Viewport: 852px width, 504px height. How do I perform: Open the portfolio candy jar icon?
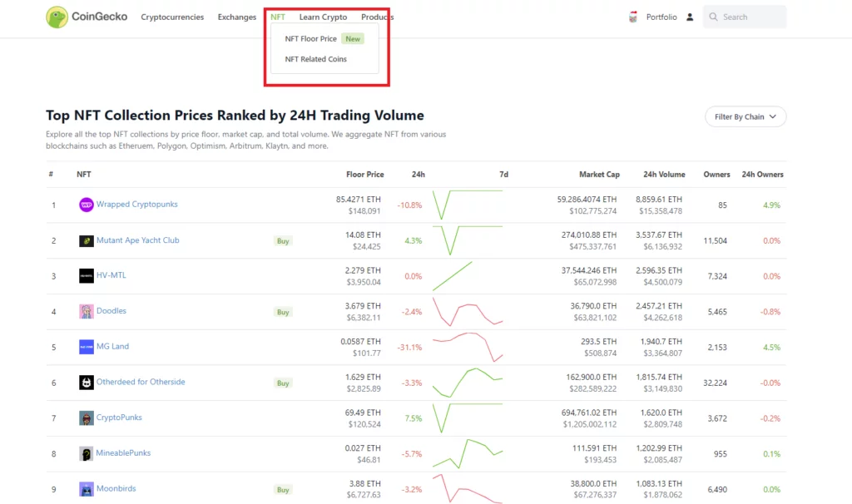(632, 17)
